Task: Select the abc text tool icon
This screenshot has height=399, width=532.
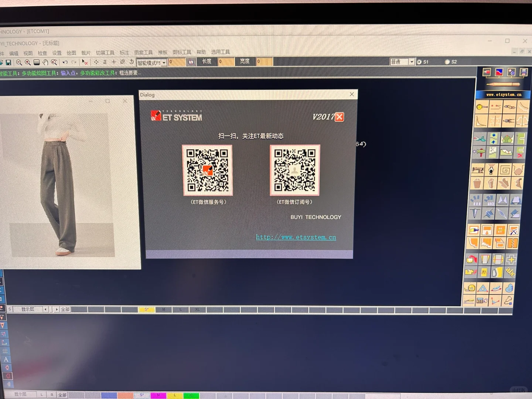Action: pos(510,272)
